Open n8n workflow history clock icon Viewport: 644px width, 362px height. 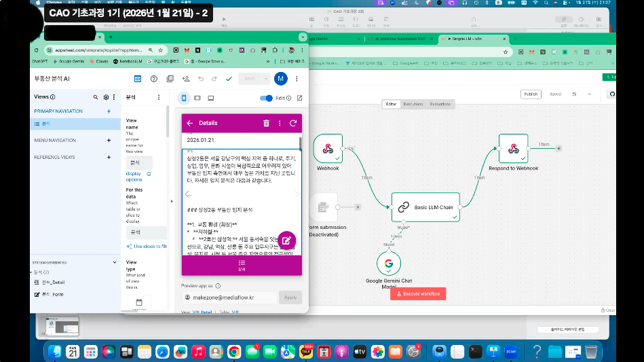[x=574, y=94]
